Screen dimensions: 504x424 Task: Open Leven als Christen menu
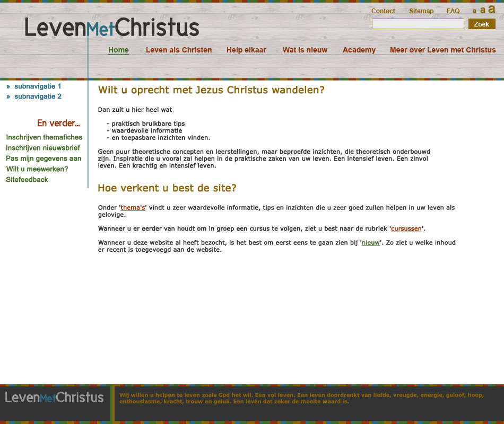coord(179,50)
